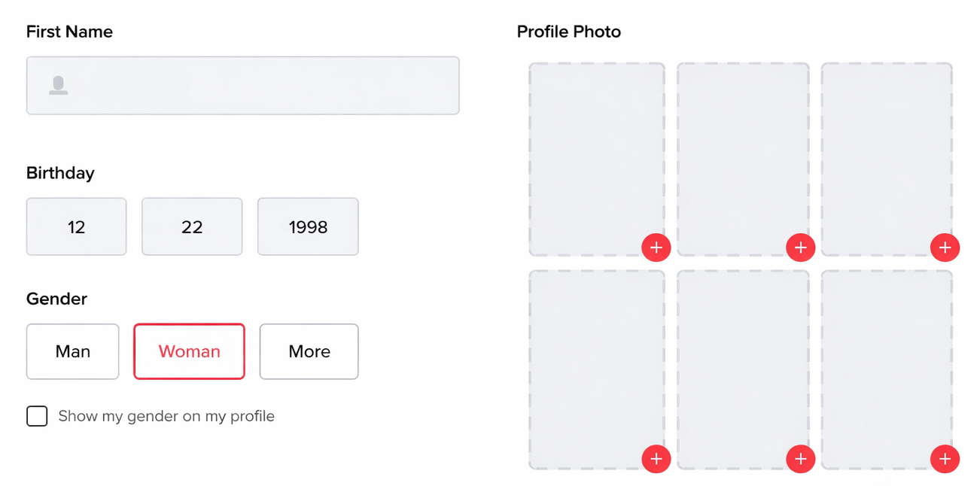Click the birthday day field showing 22
Viewport: 980px width, 486px height.
point(192,227)
